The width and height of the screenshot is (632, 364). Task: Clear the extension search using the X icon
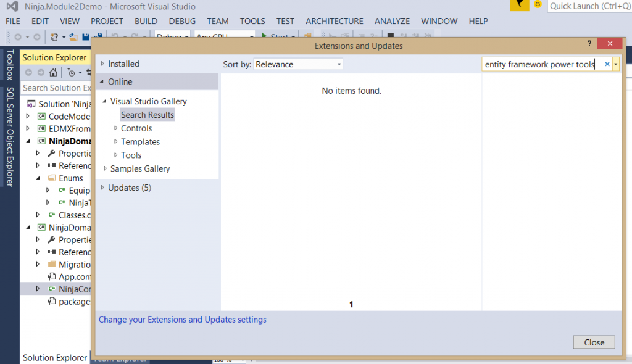(607, 64)
